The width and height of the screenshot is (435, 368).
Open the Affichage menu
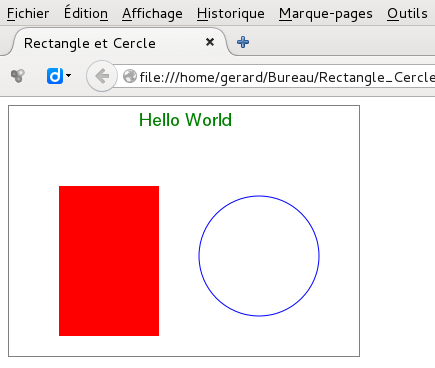point(152,14)
